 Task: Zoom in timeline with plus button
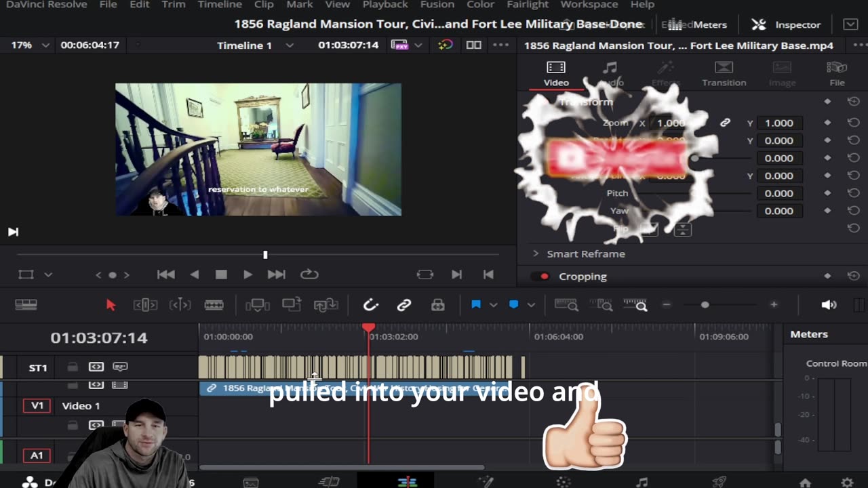click(x=774, y=305)
